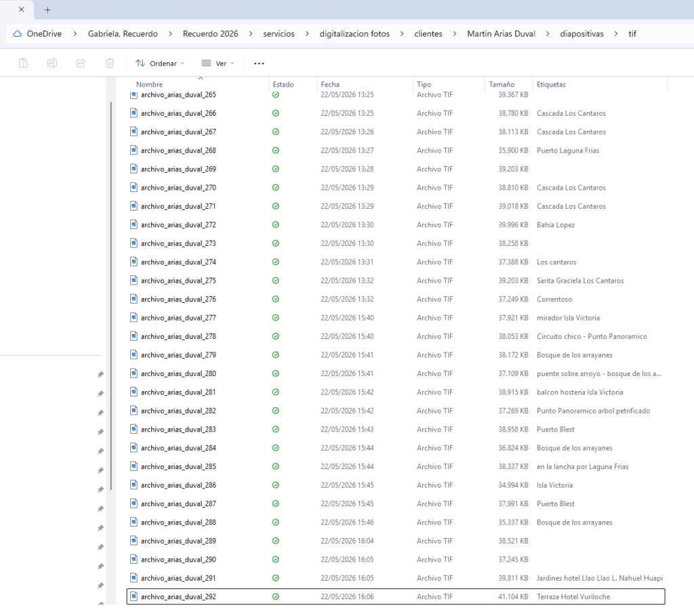Sort by the Tamaño column header

click(x=502, y=84)
